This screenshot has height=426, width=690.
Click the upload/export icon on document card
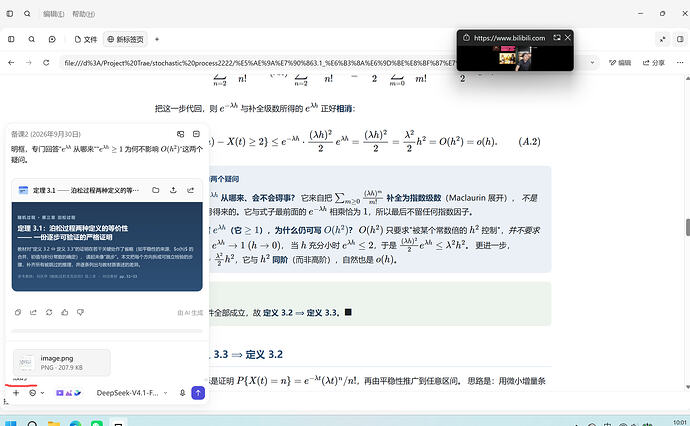[x=173, y=190]
